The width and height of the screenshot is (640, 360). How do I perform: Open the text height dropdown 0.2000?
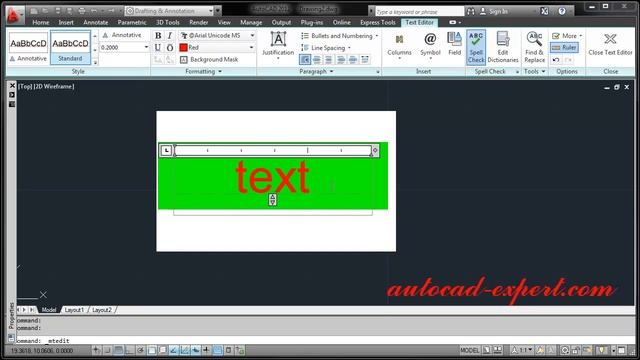coord(124,48)
